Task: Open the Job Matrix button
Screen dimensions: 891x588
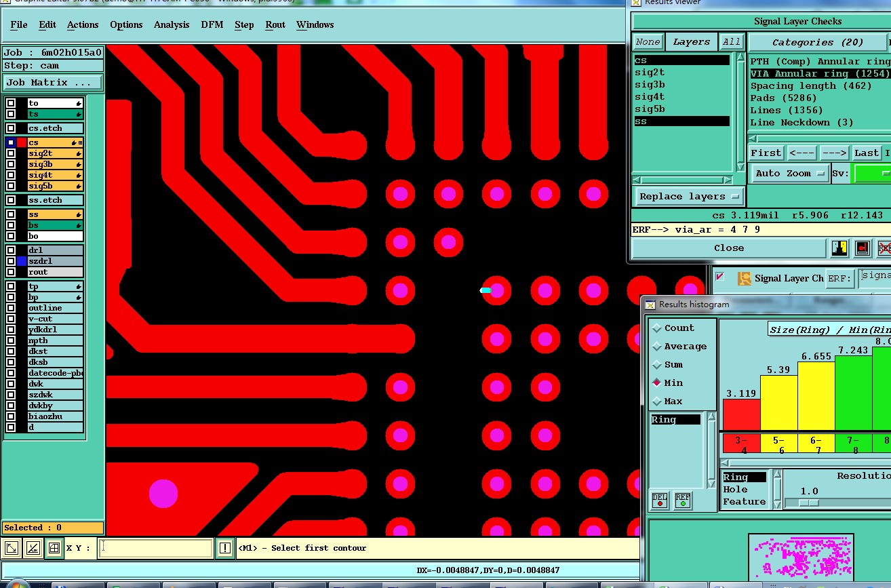Action: 54,83
